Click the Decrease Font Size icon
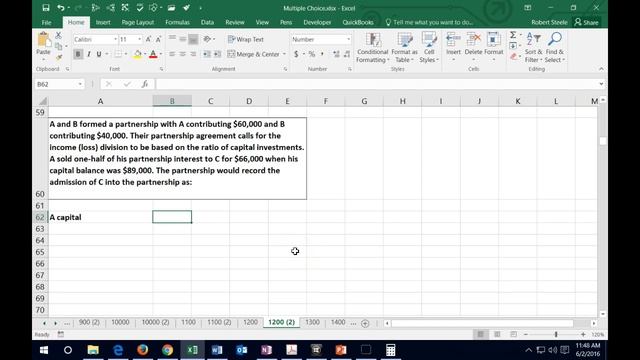 (158, 39)
